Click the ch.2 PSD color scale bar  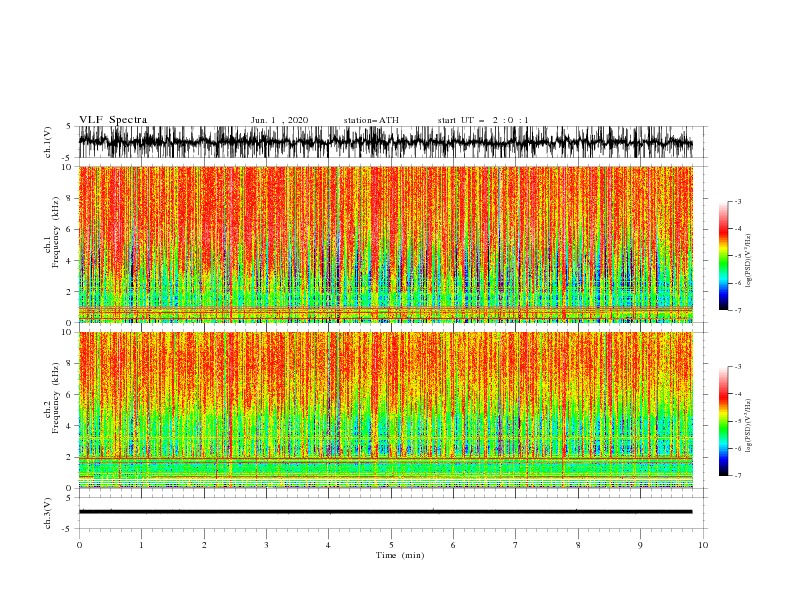tap(723, 421)
